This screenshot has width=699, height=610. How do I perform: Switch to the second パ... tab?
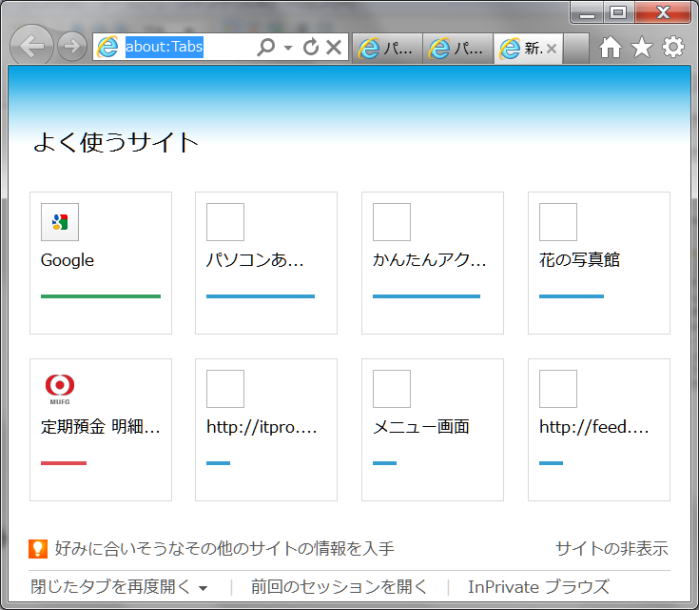458,48
